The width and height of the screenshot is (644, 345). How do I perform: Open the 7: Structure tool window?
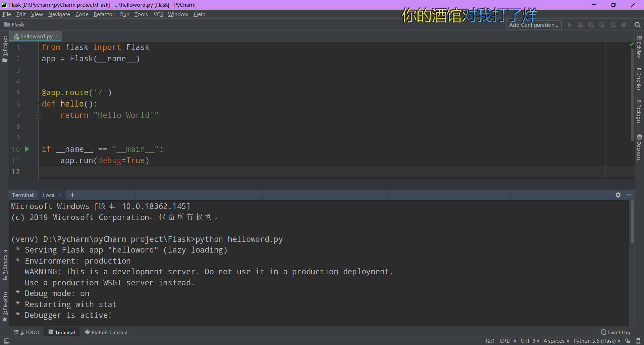point(5,265)
